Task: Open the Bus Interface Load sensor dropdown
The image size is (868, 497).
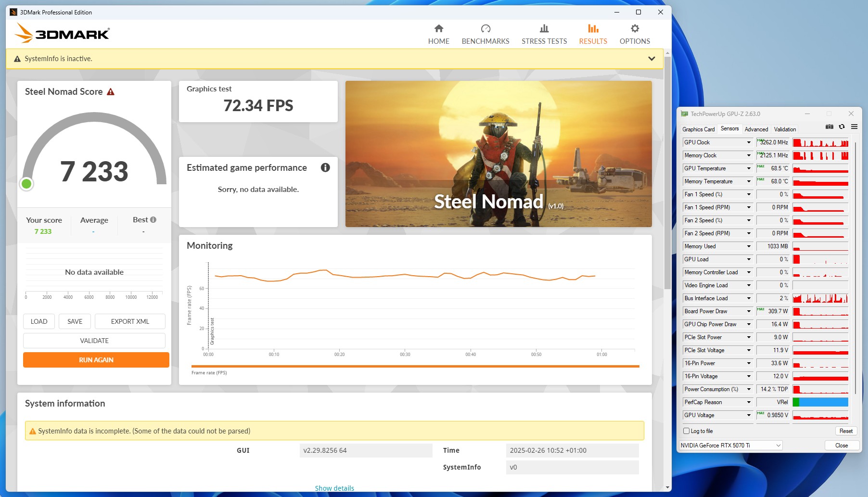Action: point(749,298)
